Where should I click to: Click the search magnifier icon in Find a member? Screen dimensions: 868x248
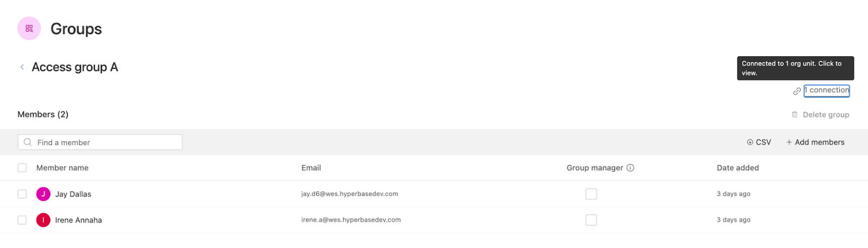(x=28, y=142)
